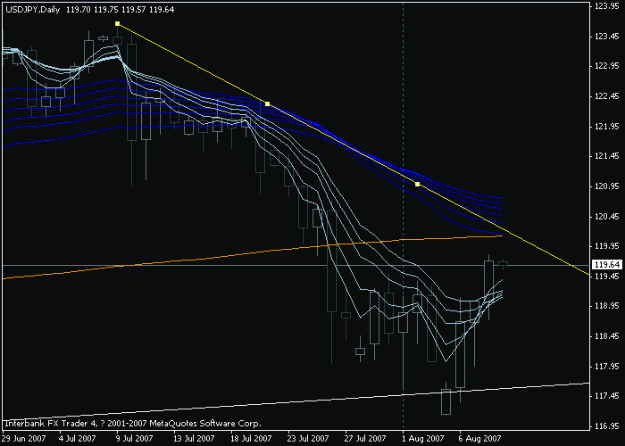Click the 4 Jul 2007 date label
The width and height of the screenshot is (625, 446).
[78, 439]
